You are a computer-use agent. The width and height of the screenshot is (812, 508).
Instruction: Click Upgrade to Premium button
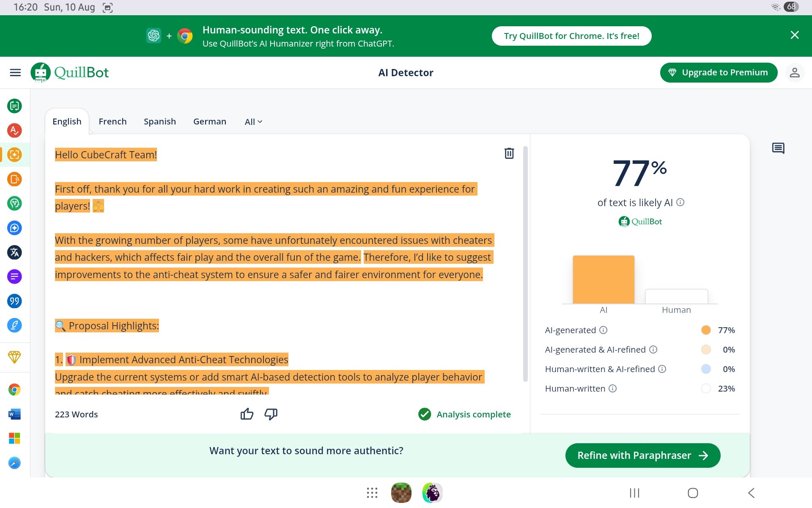click(x=719, y=72)
